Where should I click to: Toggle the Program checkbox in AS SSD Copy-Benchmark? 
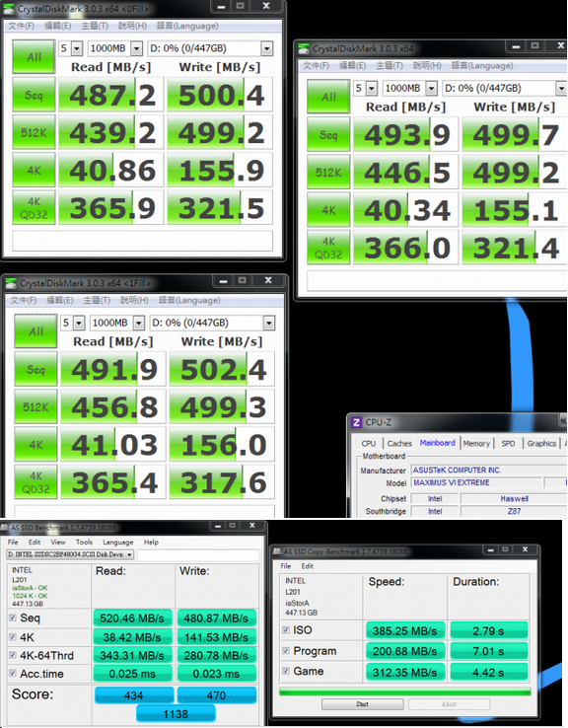[286, 650]
